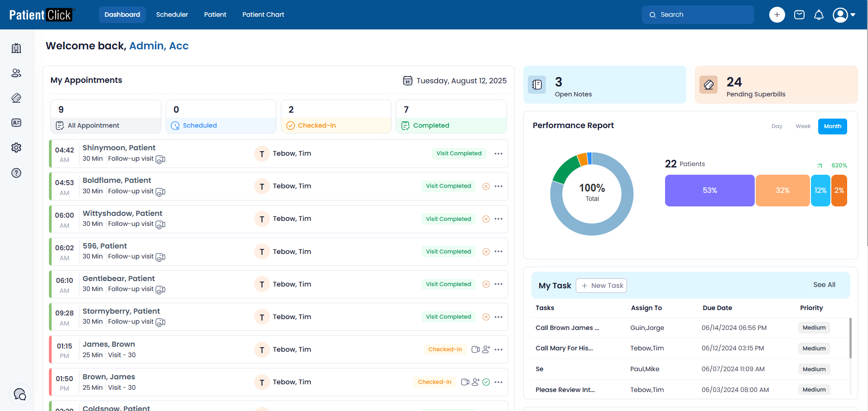Switch performance report to Week view
This screenshot has height=411, width=868.
(803, 126)
